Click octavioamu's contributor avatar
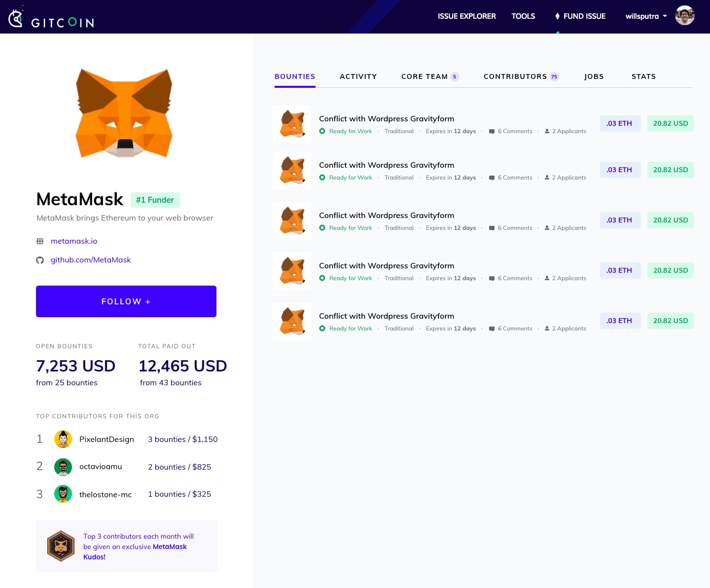710x588 pixels. coord(63,467)
